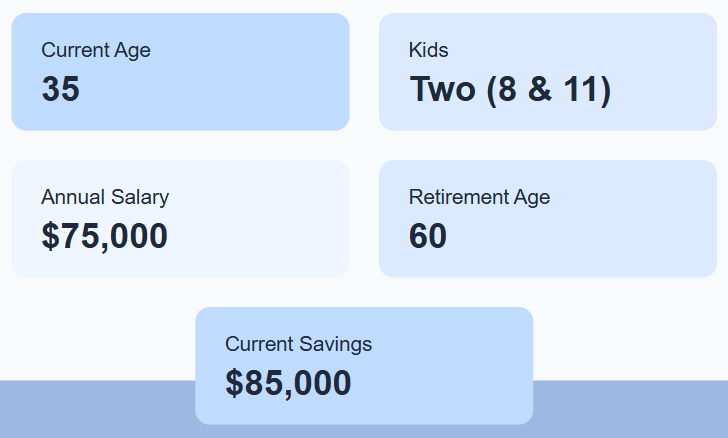Click the $75,000 salary value
The image size is (728, 438).
[104, 236]
